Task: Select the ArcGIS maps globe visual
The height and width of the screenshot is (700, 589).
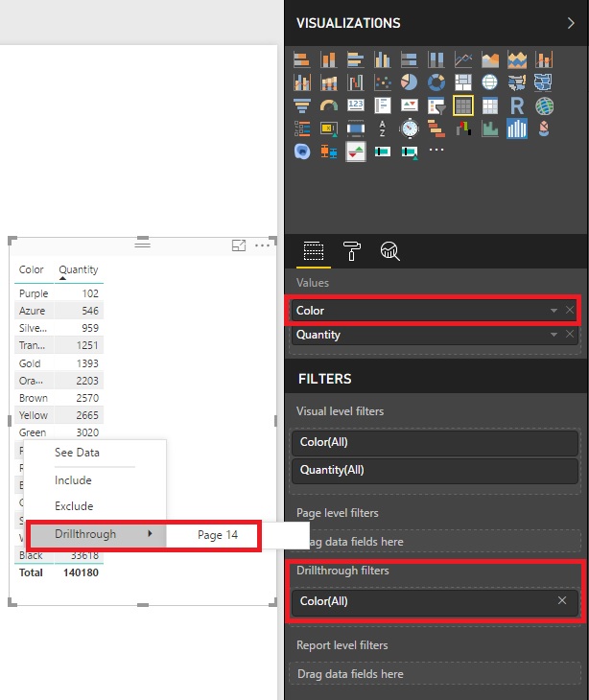Action: click(544, 105)
